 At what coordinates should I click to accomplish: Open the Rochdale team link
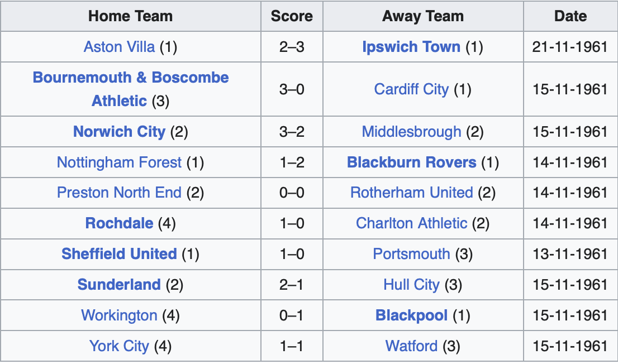(119, 223)
